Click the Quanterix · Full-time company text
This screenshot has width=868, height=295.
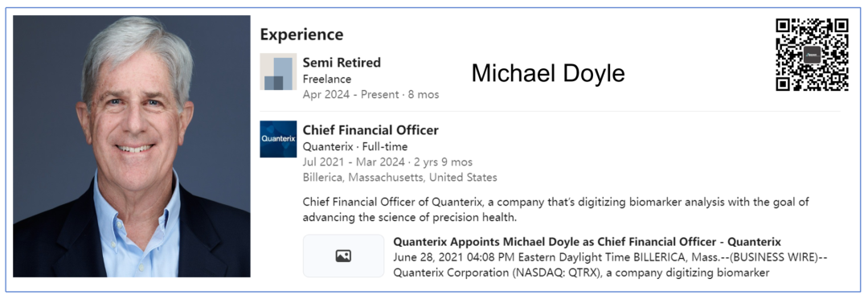click(x=355, y=146)
